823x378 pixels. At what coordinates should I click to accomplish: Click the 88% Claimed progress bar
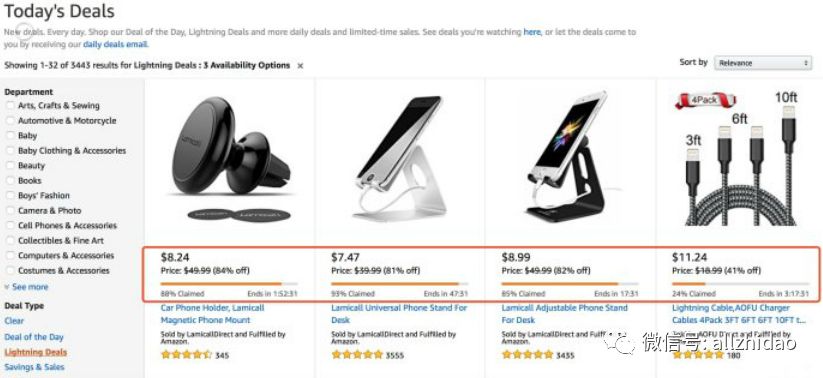[x=229, y=284]
